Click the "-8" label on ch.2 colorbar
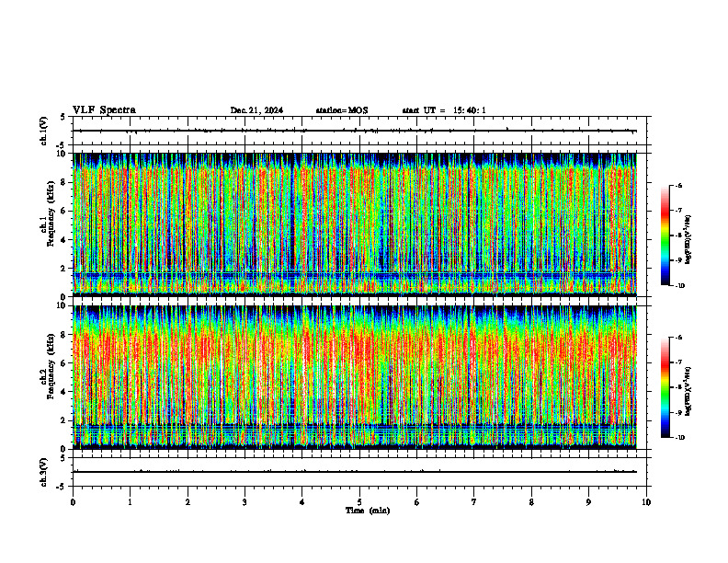The image size is (728, 563). [678, 387]
